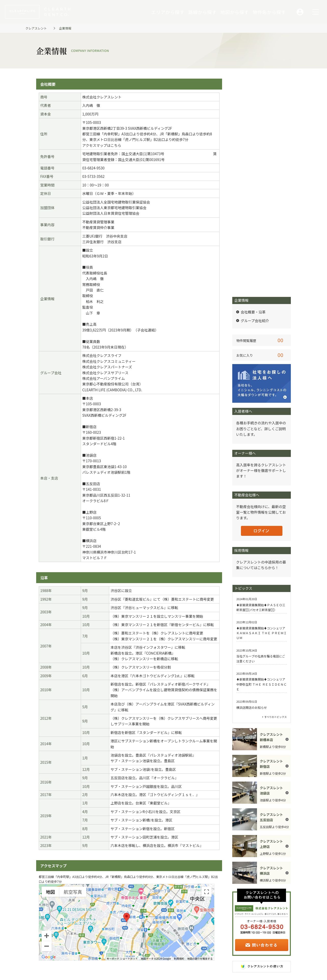
Task: Click 五反田店 office photo thumbnail
Action: (245, 819)
